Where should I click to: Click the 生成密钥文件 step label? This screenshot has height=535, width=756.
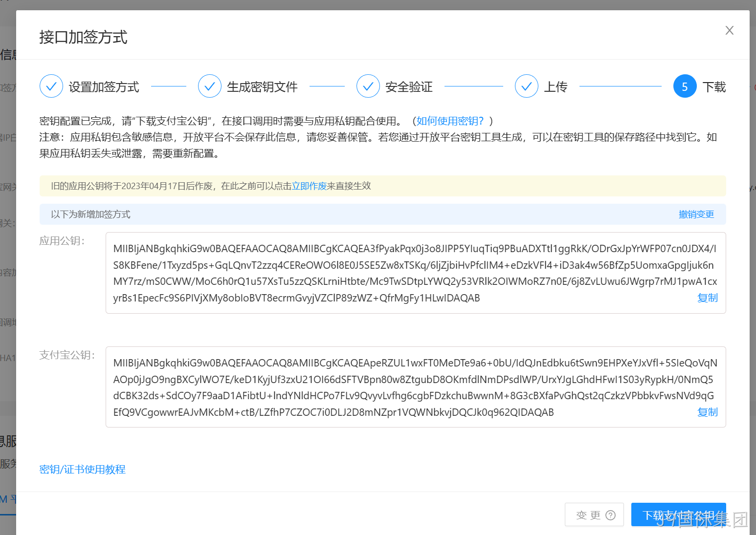262,87
